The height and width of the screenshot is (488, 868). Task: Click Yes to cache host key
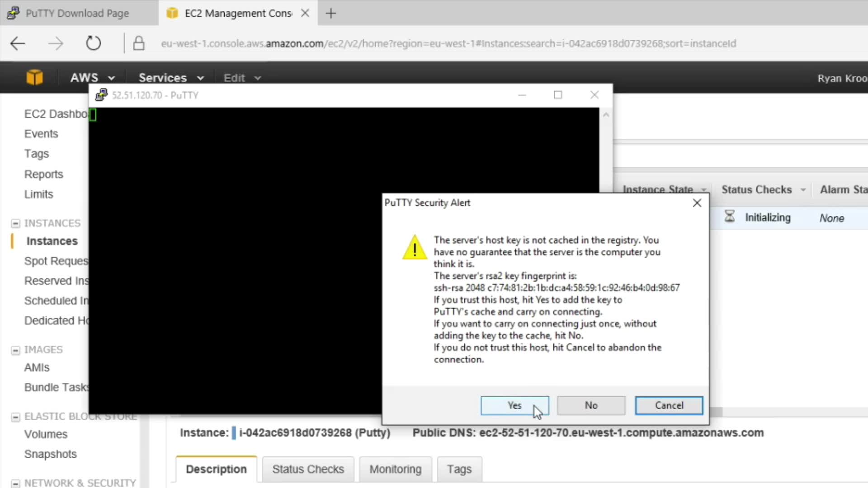tap(514, 405)
